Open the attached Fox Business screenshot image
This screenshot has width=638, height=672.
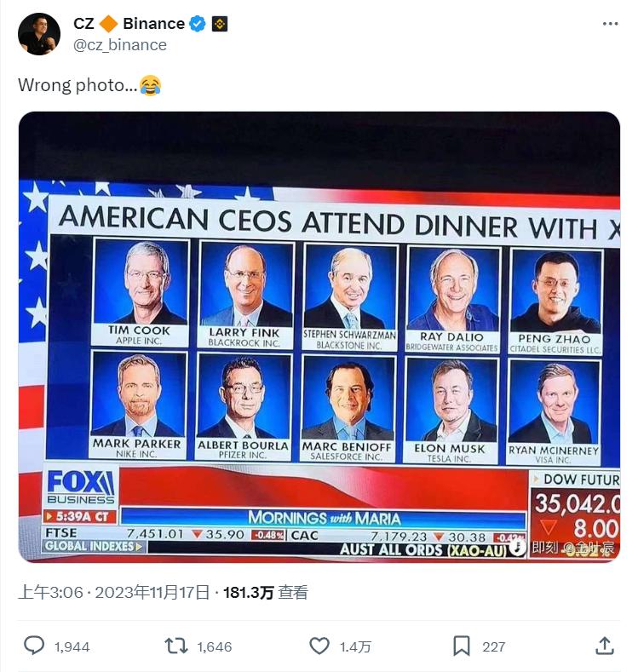319,336
